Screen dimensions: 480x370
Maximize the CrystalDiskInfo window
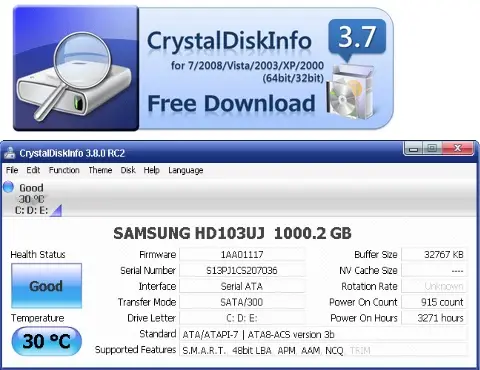pos(432,148)
